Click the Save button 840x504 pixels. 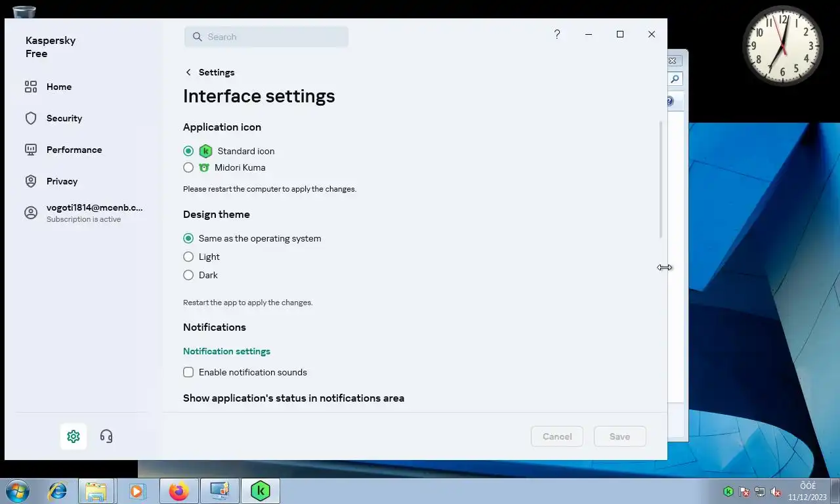620,436
